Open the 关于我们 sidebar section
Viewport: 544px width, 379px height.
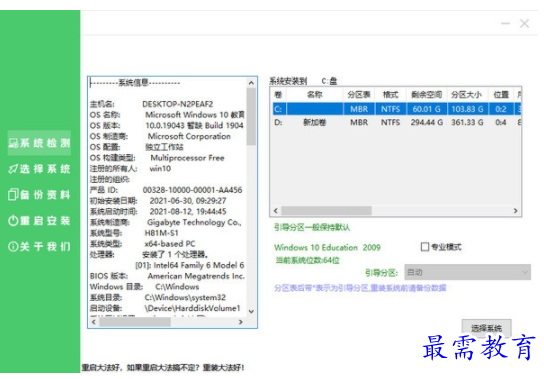click(x=39, y=247)
